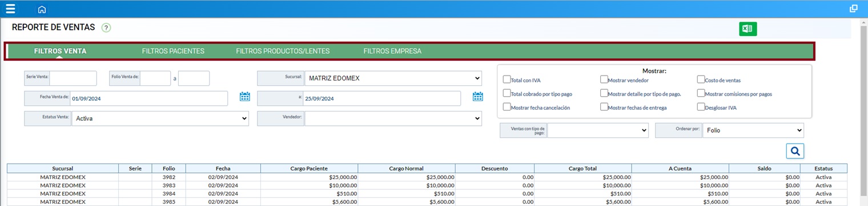868x206 pixels.
Task: Open calendar picker for end date field
Action: (478, 96)
